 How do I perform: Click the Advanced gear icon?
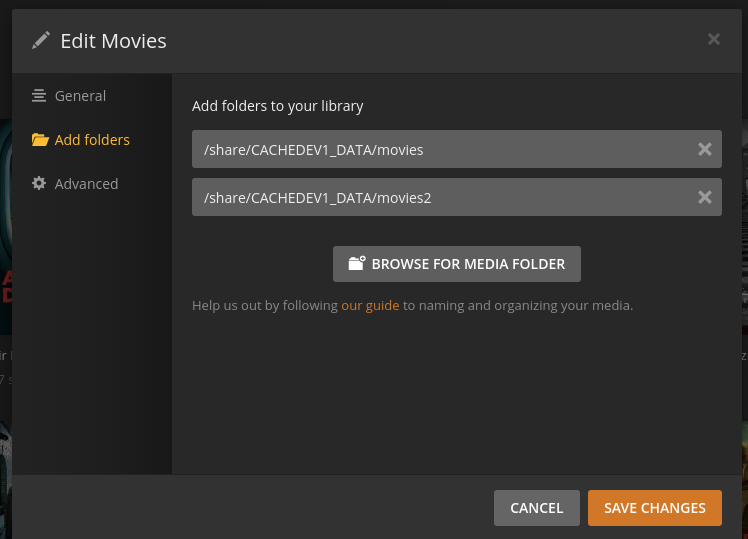[39, 184]
